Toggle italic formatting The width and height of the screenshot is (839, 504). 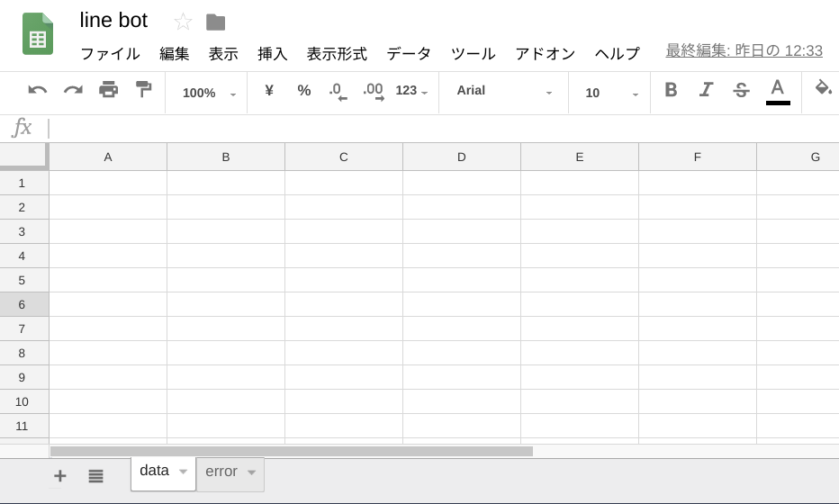pos(707,90)
